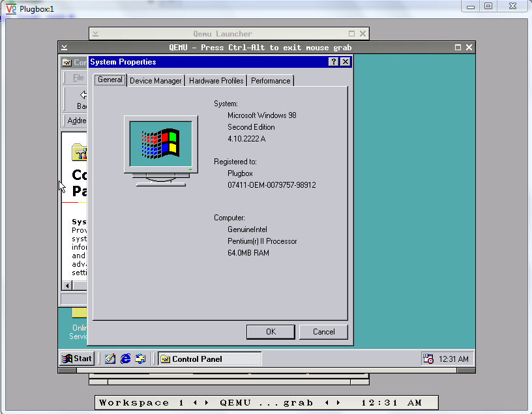Open the View Channels quick launch icon

[140, 359]
